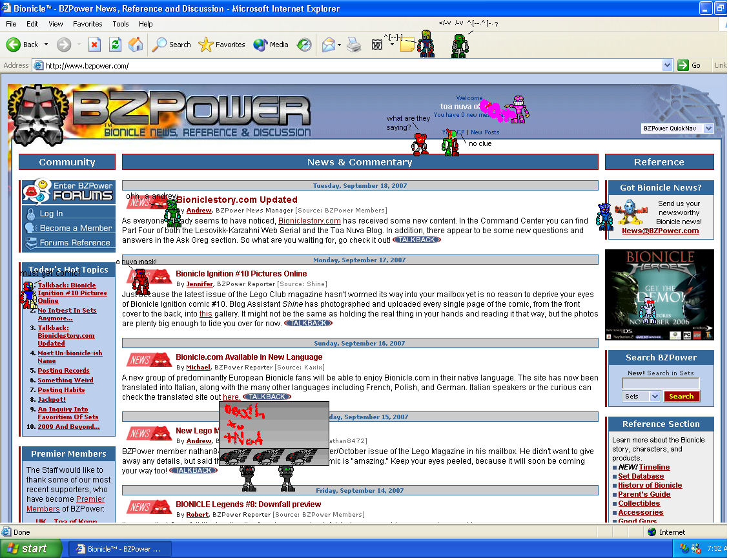Click TALKBACK under Bionicle Ignition #10 article
Screen dimensions: 729x560
coord(308,323)
